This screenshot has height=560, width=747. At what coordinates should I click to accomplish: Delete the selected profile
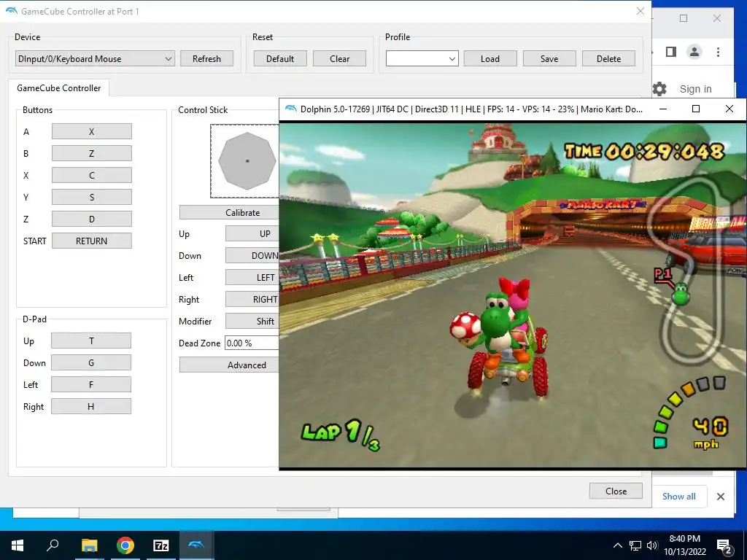point(609,58)
